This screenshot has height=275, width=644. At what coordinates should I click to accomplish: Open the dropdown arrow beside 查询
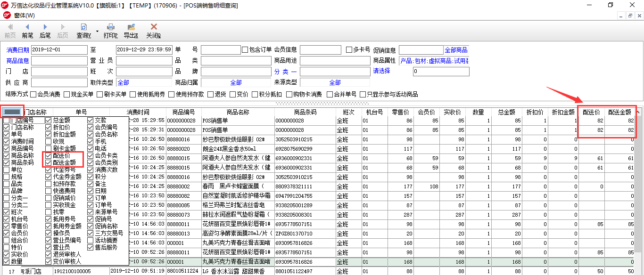point(97,31)
